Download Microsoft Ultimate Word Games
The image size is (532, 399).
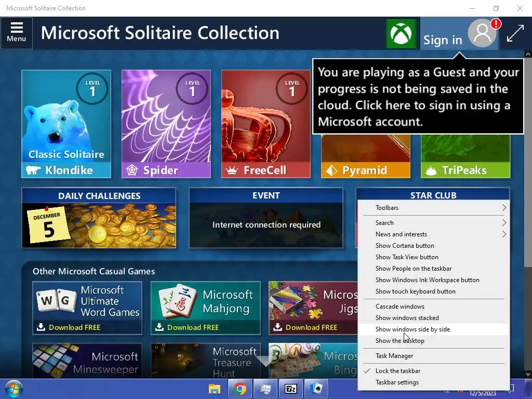pyautogui.click(x=87, y=308)
